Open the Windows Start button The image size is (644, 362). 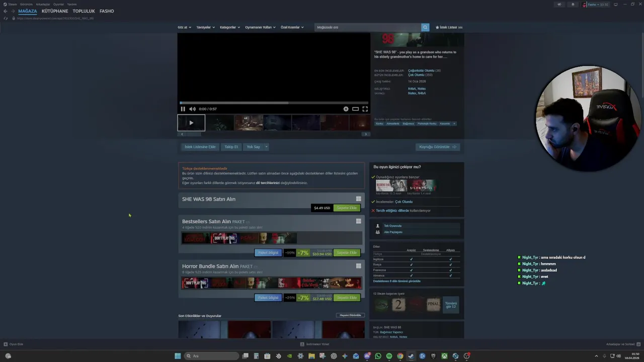(x=178, y=356)
